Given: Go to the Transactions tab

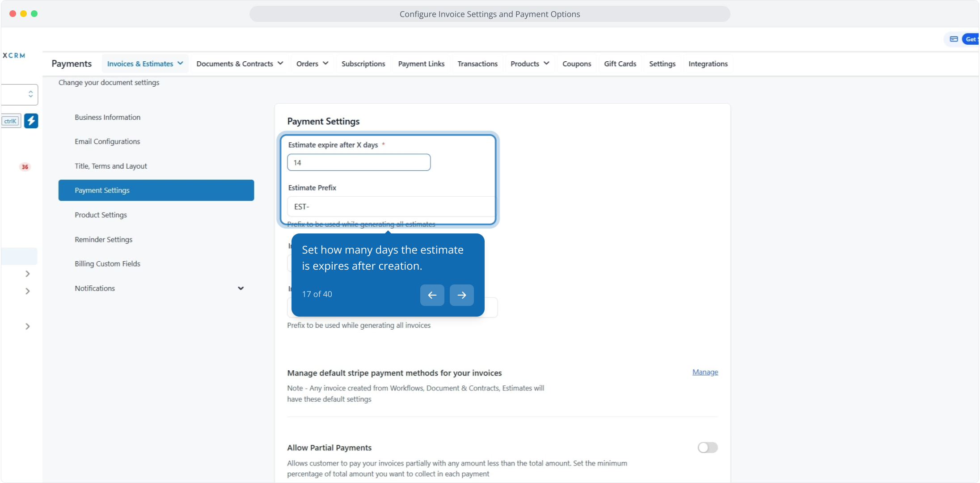Looking at the screenshot, I should tap(477, 64).
